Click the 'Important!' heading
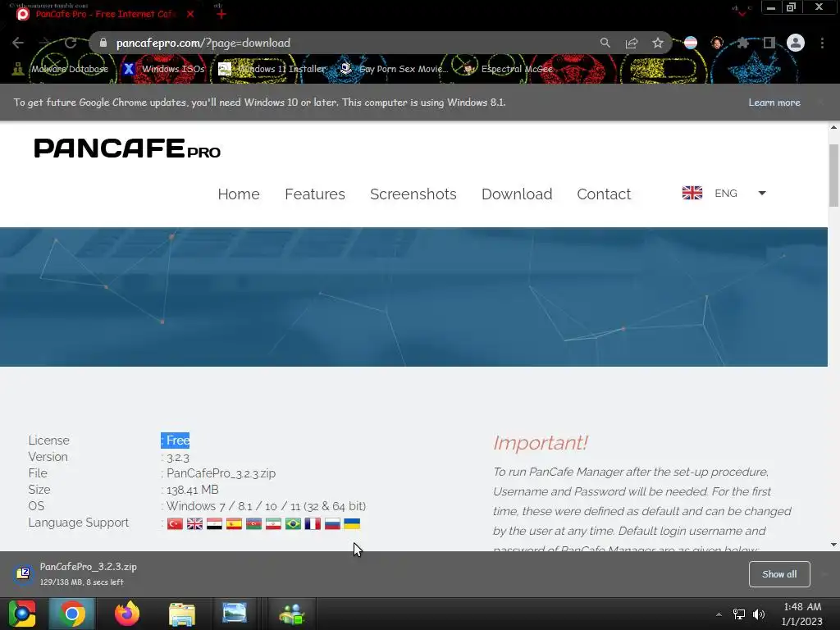This screenshot has height=630, width=840. coord(540,443)
